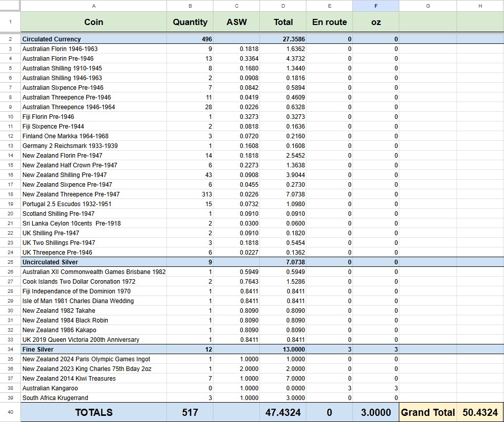Viewport: 504px width, 422px height.
Task: Select row 25 header number
Action: (x=10, y=262)
